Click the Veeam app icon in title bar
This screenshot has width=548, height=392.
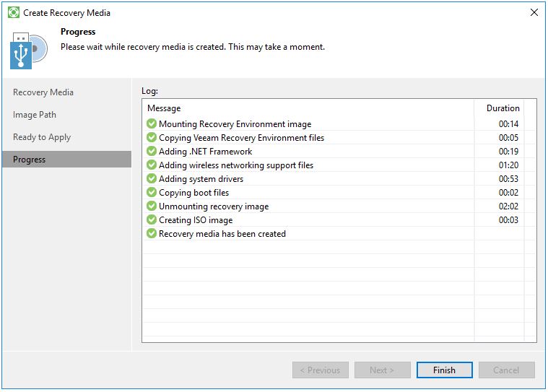pyautogui.click(x=13, y=13)
